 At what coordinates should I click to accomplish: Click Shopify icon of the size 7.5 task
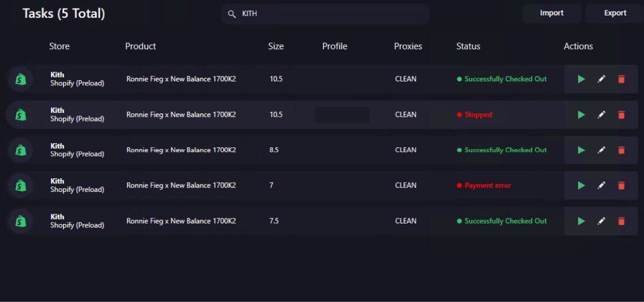point(21,221)
